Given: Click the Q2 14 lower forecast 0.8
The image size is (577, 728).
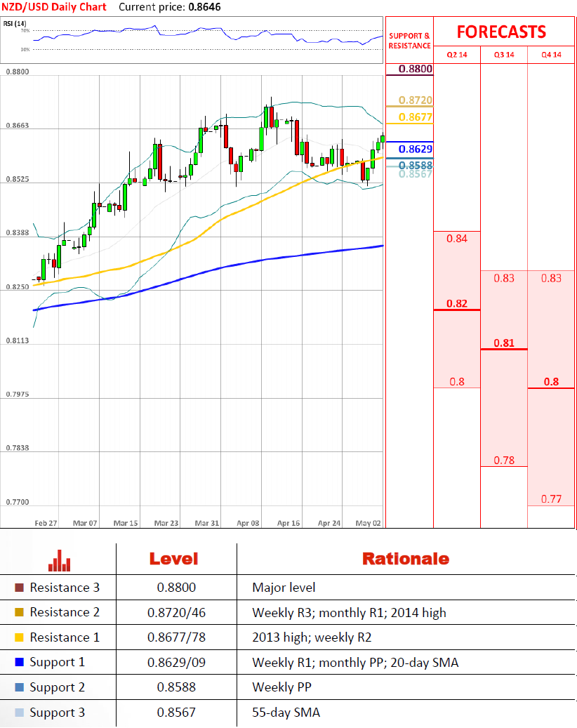Looking at the screenshot, I should 457,382.
